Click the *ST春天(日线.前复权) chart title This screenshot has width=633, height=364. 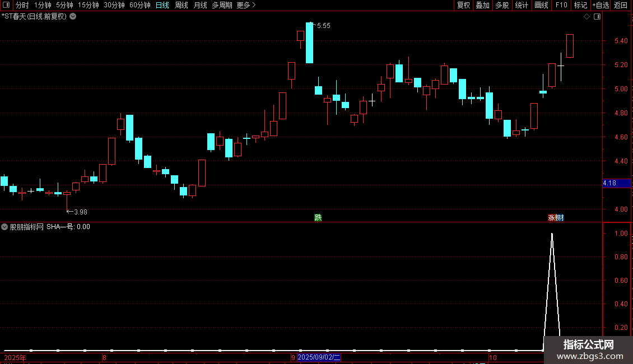[x=34, y=17]
